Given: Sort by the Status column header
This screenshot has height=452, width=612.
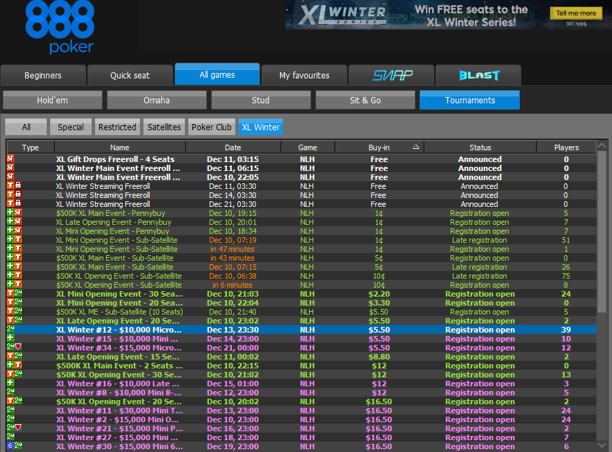Looking at the screenshot, I should (480, 148).
